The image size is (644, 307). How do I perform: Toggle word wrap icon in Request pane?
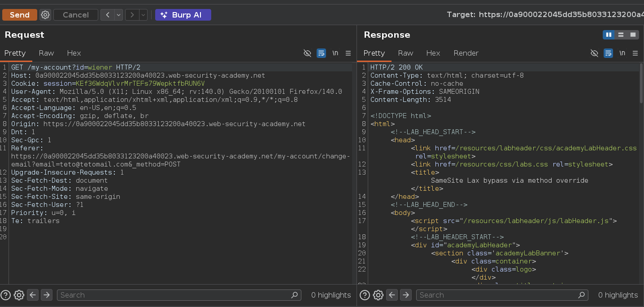[x=321, y=53]
